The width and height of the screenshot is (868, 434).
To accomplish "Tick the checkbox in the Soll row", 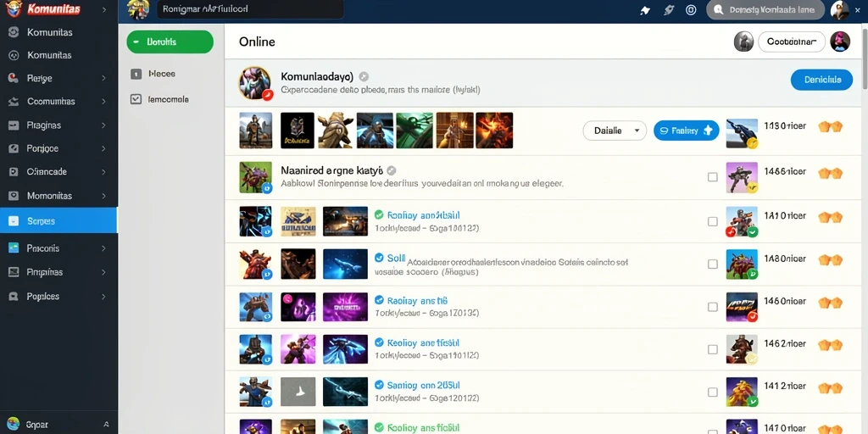I will 712,264.
